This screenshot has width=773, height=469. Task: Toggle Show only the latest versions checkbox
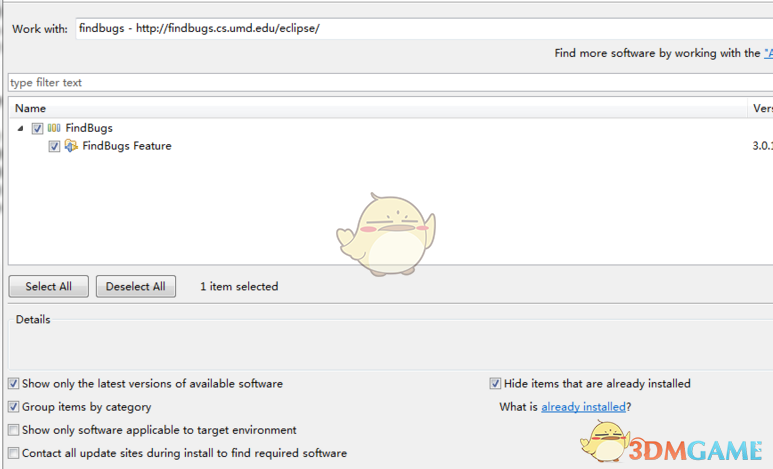(13, 383)
